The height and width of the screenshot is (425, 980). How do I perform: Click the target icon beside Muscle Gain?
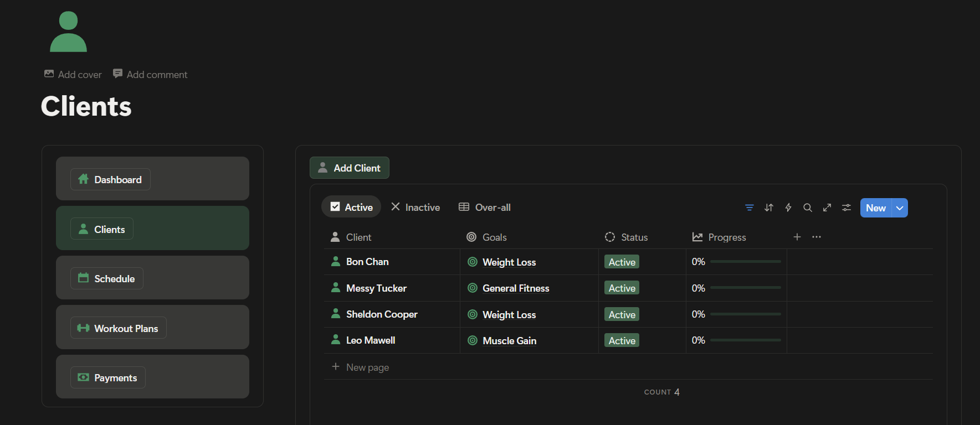pos(473,340)
